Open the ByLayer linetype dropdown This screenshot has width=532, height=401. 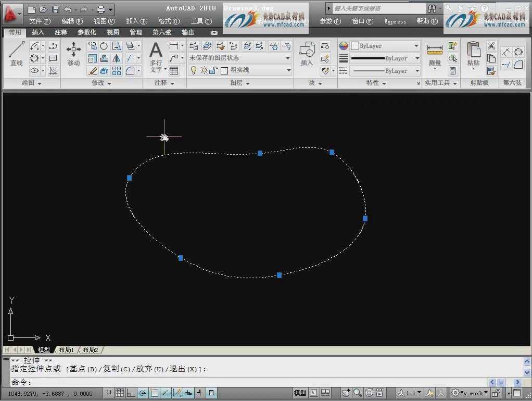point(385,71)
